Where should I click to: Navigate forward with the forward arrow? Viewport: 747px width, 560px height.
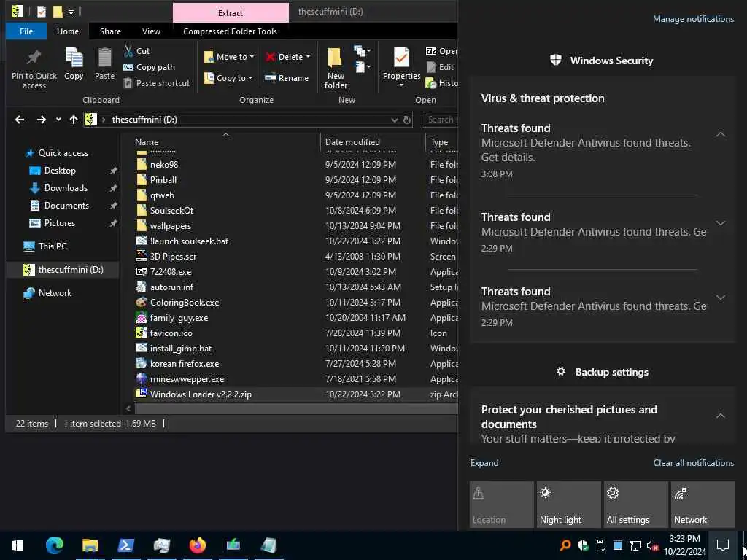click(x=42, y=120)
